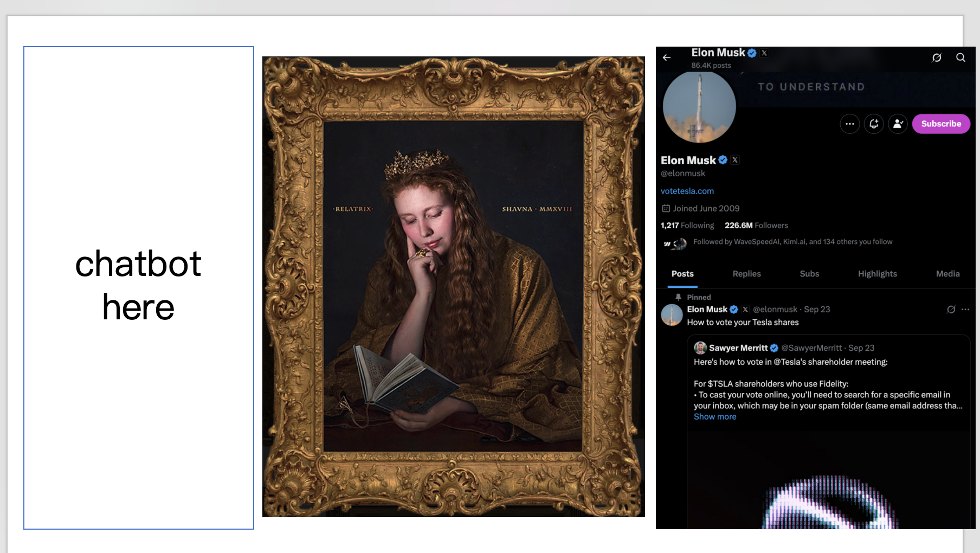This screenshot has height=553, width=980.
Task: Select the Media tab
Action: 947,274
